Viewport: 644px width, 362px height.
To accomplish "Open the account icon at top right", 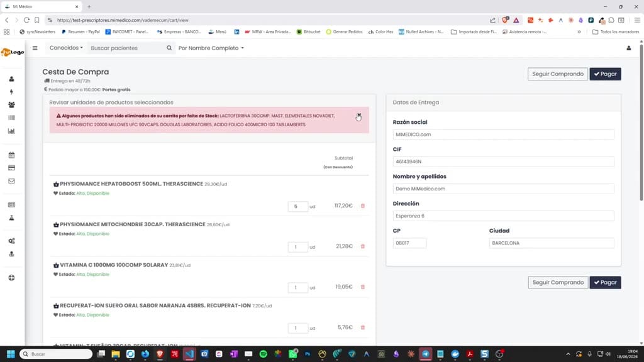I will (629, 48).
